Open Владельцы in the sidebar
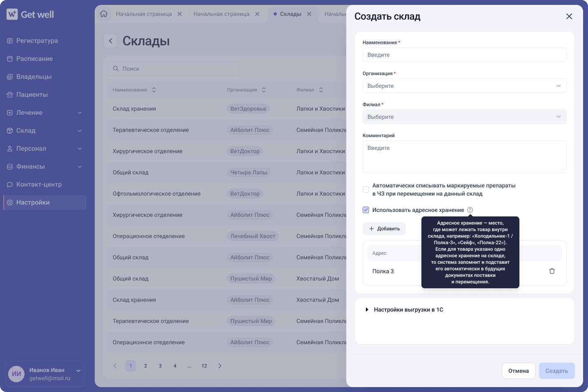The width and height of the screenshot is (588, 392). 45,77
